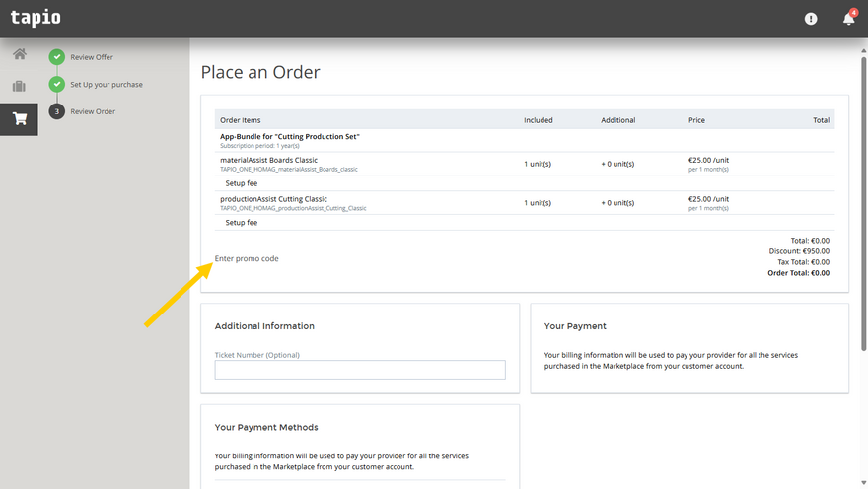Open the briefcase sidebar icon

click(x=19, y=86)
